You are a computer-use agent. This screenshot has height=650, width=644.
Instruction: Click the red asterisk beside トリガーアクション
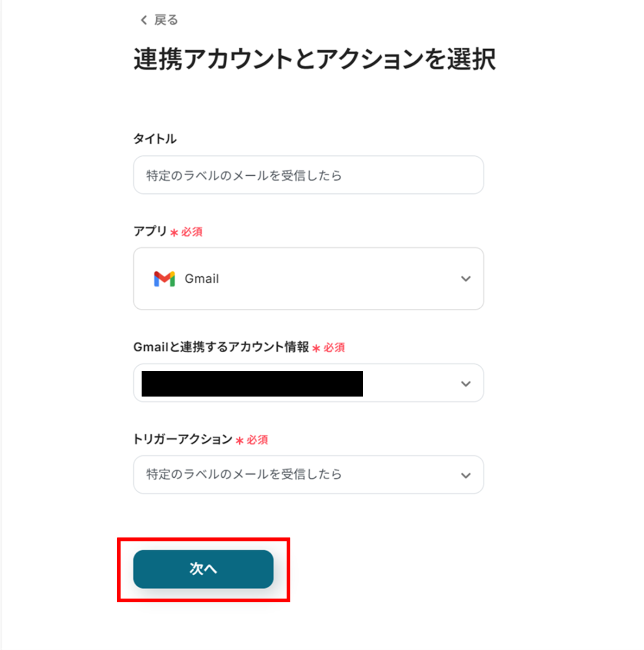[240, 440]
